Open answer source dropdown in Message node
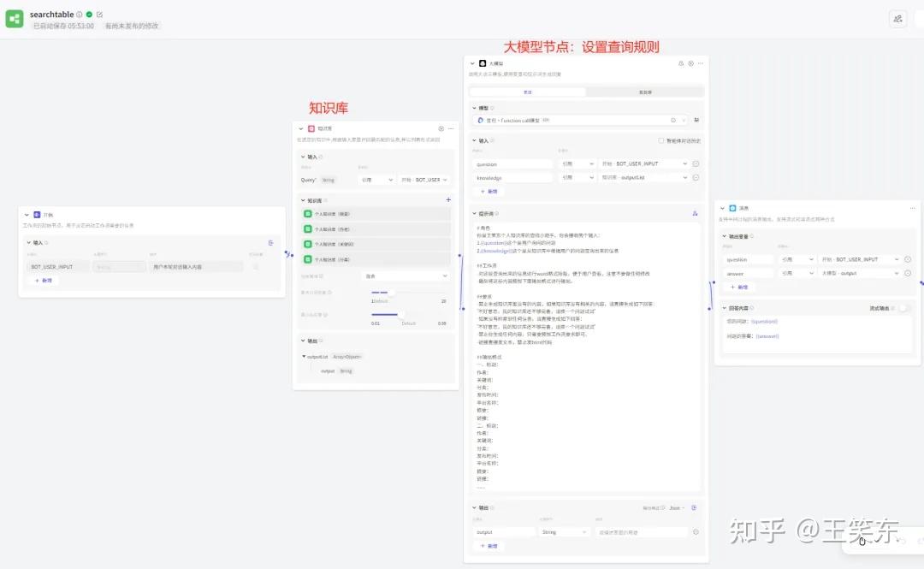This screenshot has width=924, height=569. pos(860,274)
